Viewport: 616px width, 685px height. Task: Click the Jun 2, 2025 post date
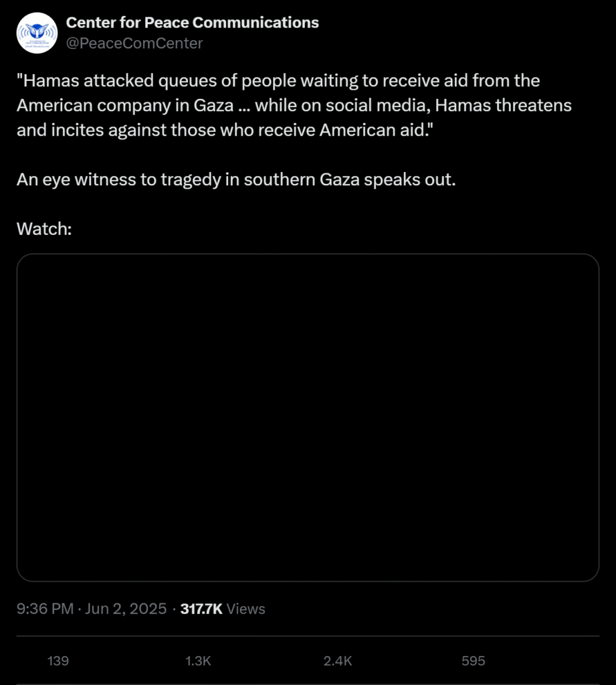pyautogui.click(x=125, y=609)
